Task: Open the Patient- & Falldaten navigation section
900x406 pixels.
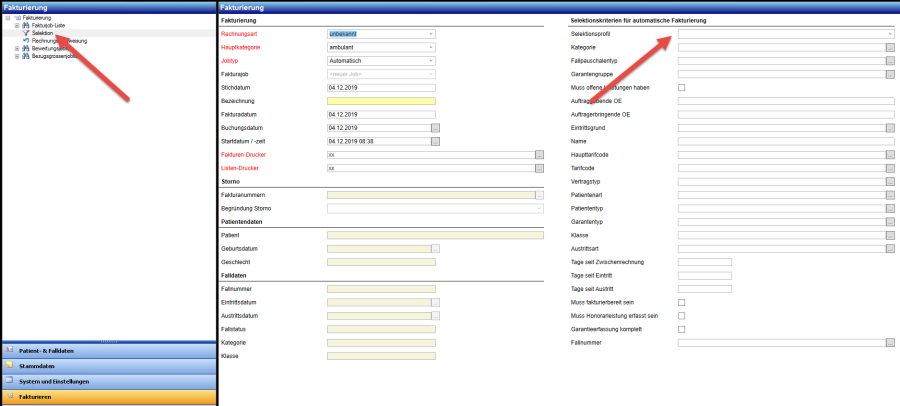Action: [109, 350]
